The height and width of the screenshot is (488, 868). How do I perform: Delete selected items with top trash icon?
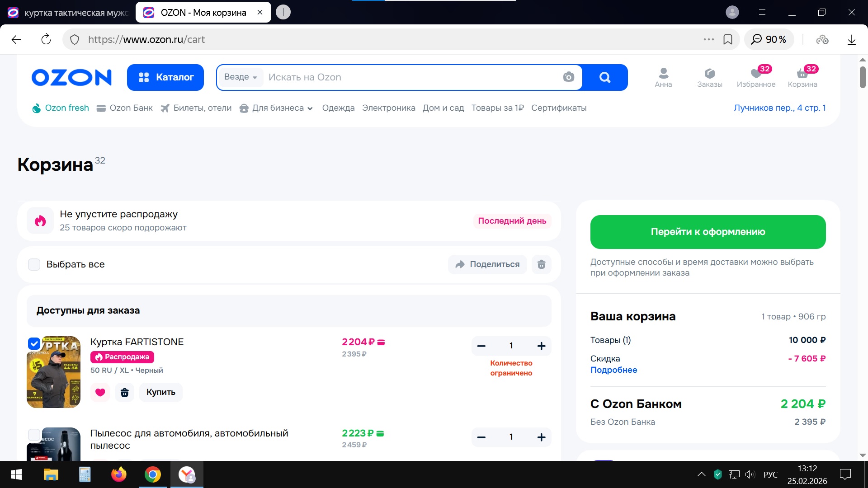point(541,264)
